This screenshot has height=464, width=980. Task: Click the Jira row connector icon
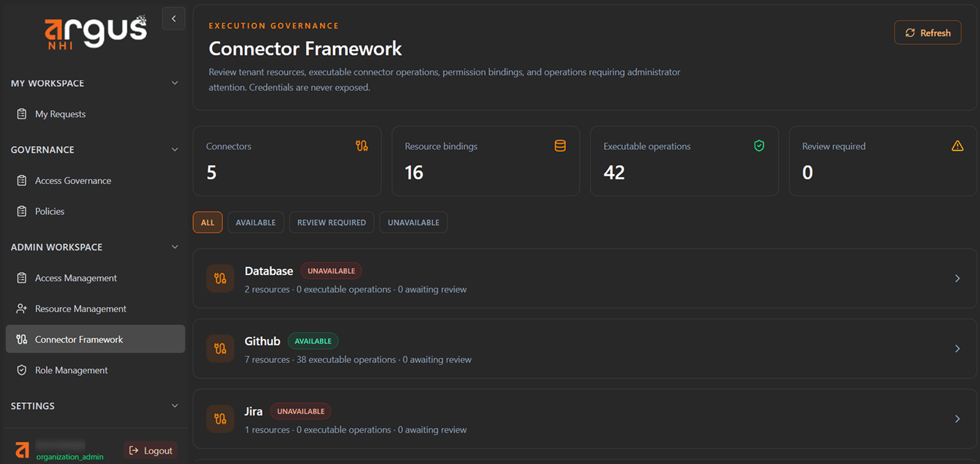click(221, 419)
